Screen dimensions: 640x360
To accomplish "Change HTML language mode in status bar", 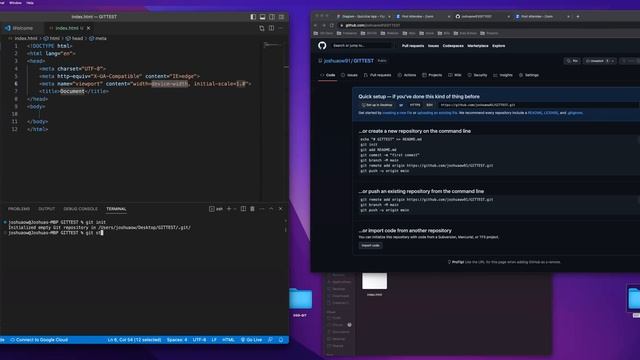I will tap(228, 340).
